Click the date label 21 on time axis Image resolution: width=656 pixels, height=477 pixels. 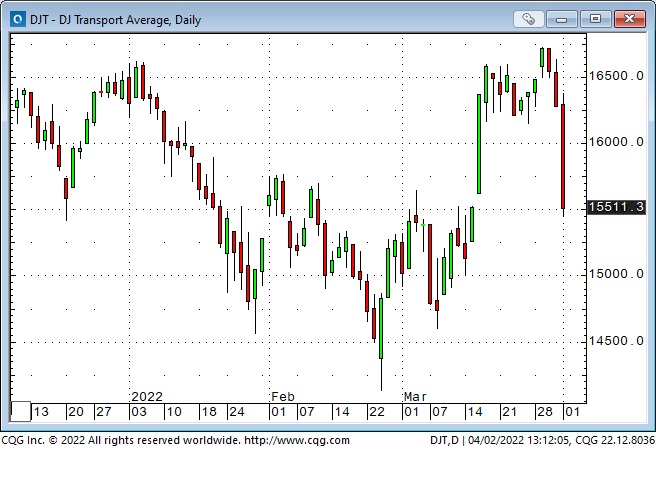[510, 412]
